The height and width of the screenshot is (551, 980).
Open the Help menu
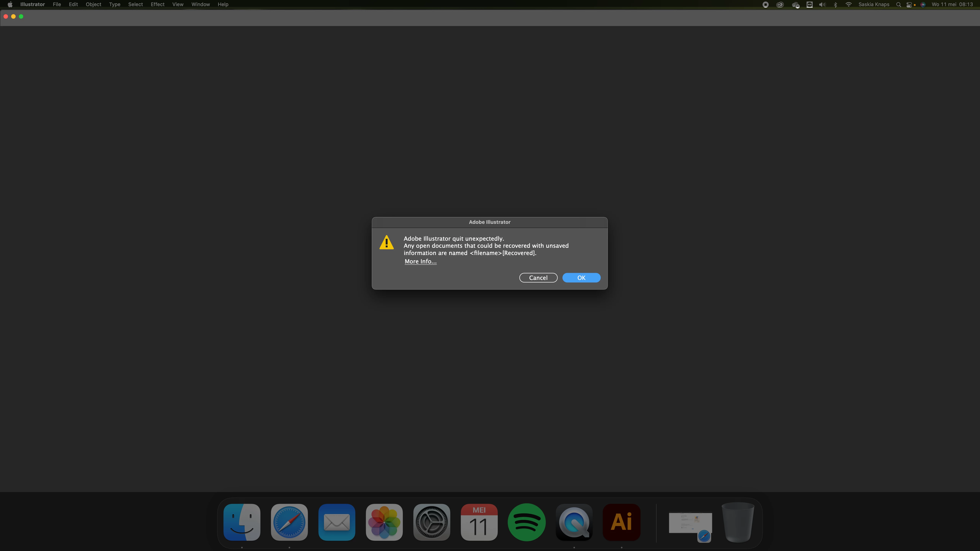pos(223,5)
